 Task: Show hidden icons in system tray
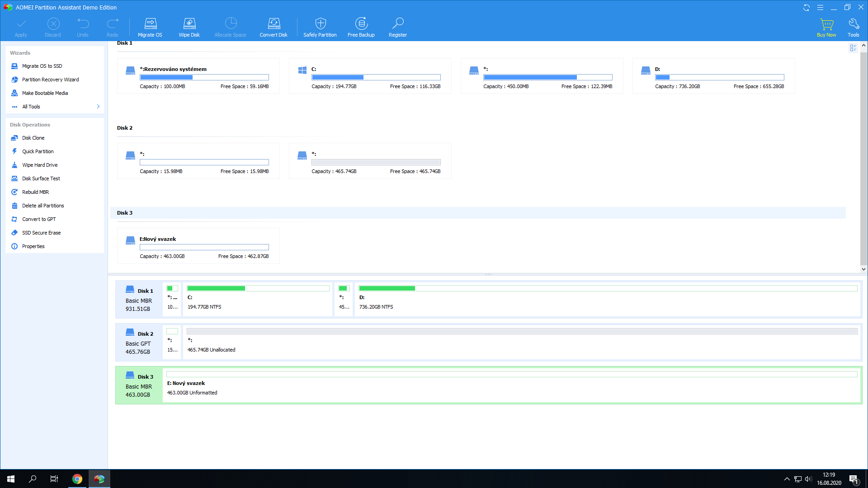tap(787, 479)
